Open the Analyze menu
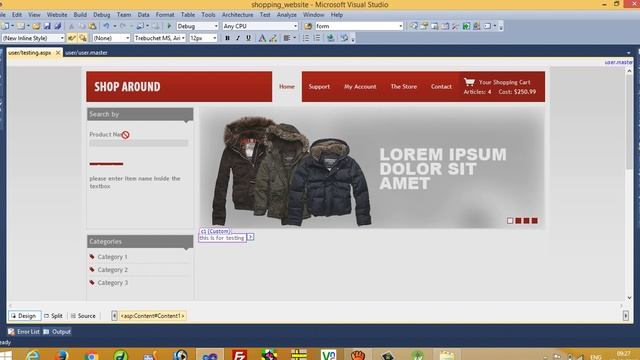This screenshot has width=640, height=360. 287,15
